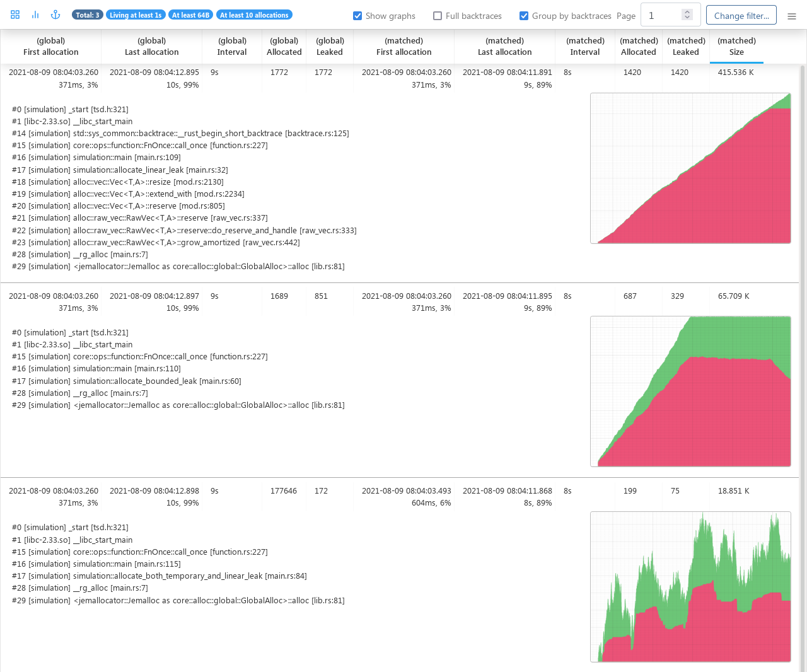This screenshot has width=807, height=672.
Task: Click frame '__rust_begin_short_backtrace [backtrace.rs:125]'
Action: (263, 134)
